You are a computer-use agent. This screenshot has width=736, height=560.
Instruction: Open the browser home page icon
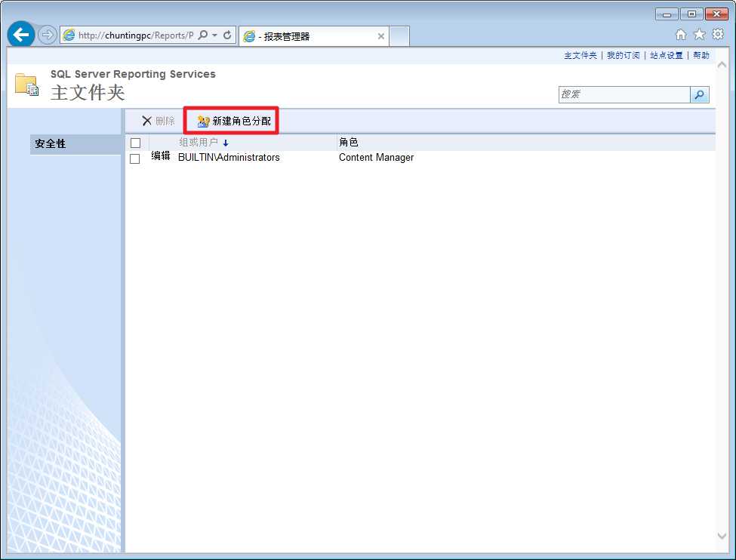coord(681,34)
